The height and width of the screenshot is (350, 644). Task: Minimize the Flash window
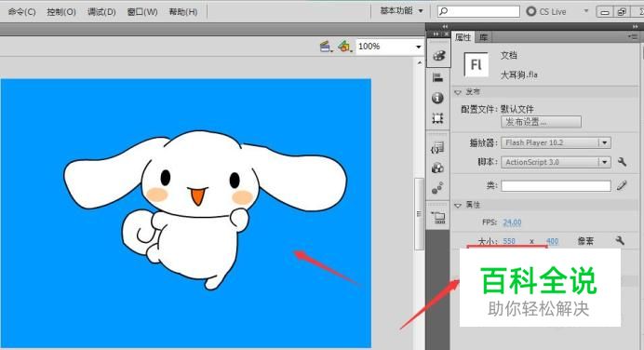point(605,12)
